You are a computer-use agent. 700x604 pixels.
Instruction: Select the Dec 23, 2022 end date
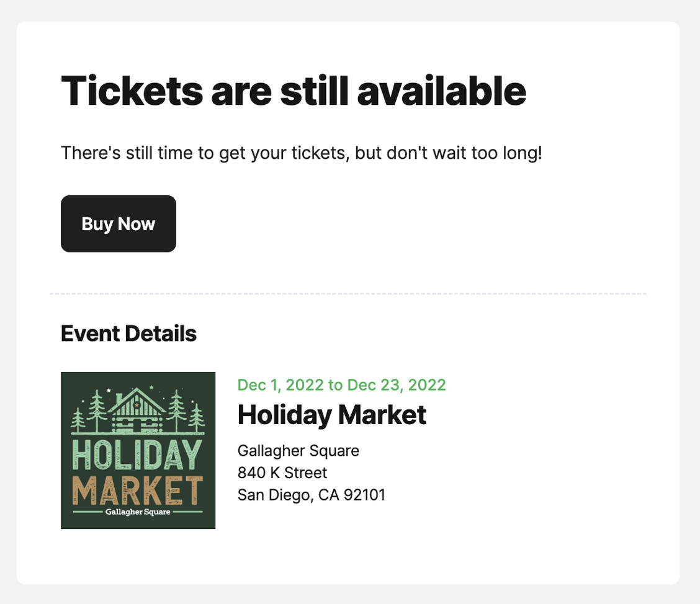tap(397, 384)
